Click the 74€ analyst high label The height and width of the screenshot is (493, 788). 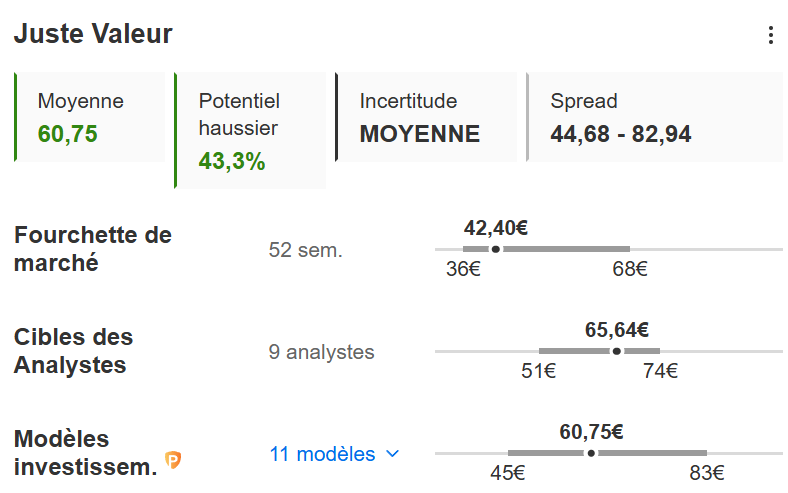click(660, 371)
